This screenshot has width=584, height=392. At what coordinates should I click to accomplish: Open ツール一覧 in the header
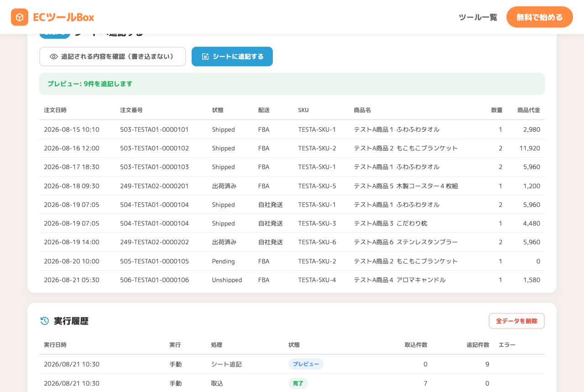pos(478,17)
